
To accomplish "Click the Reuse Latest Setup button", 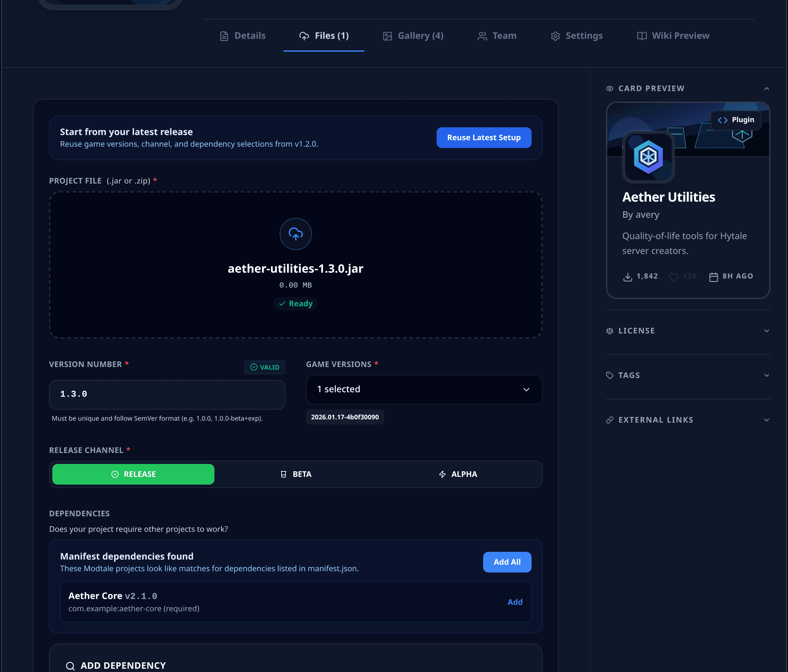I will click(x=484, y=138).
